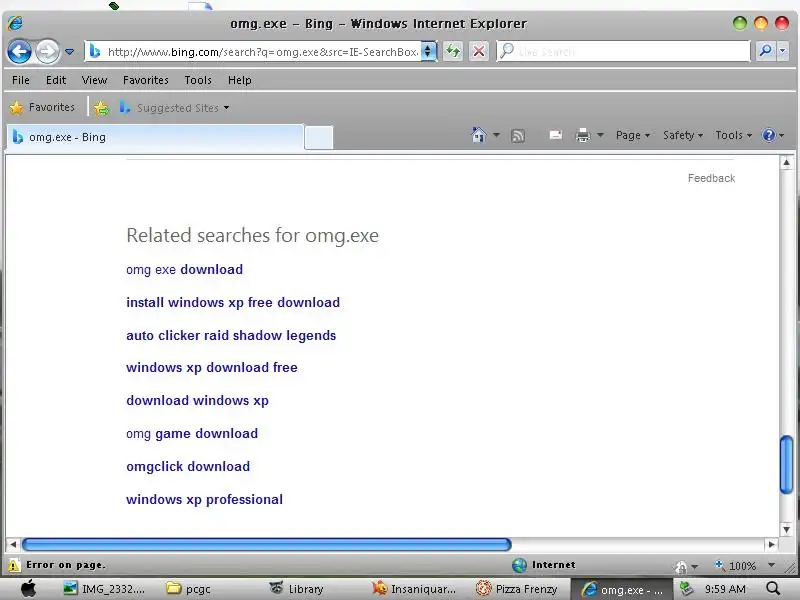This screenshot has width=800, height=600.
Task: Click the search magnifier button
Action: tap(765, 51)
